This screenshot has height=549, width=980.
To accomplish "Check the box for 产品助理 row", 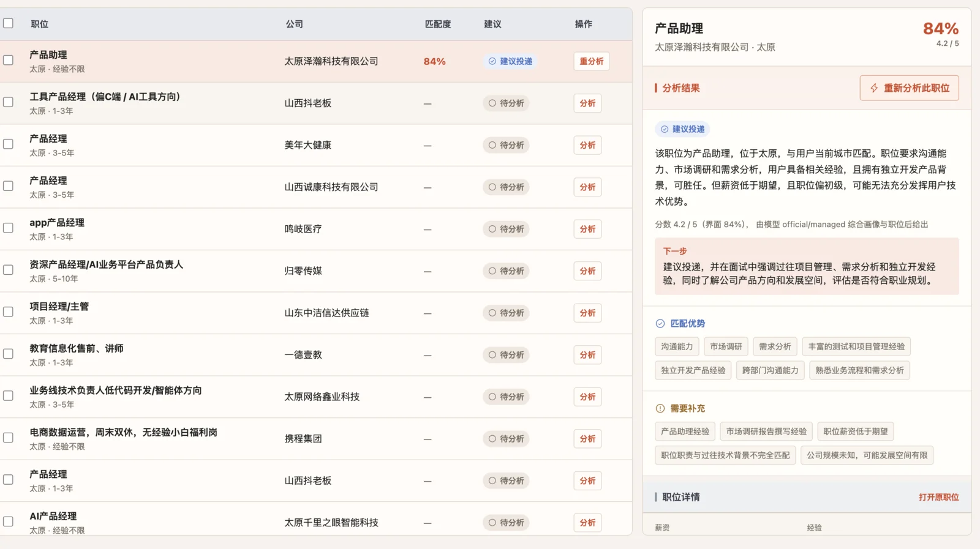I will click(x=8, y=60).
